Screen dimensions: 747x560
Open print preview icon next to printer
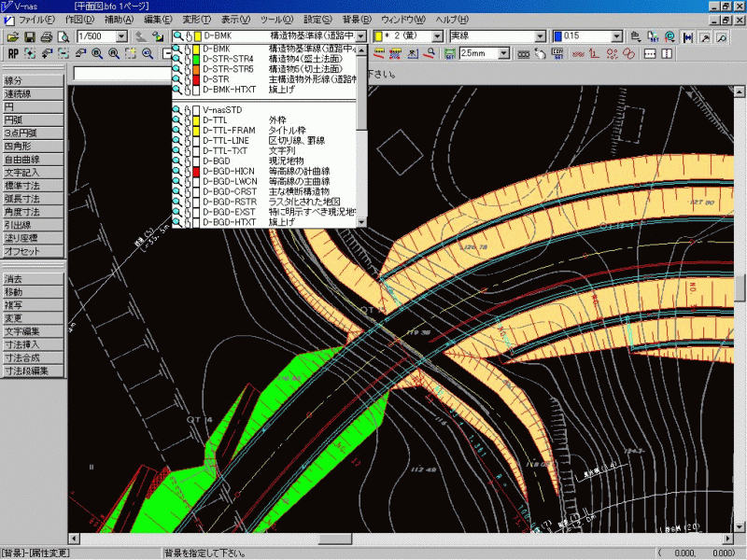click(62, 36)
